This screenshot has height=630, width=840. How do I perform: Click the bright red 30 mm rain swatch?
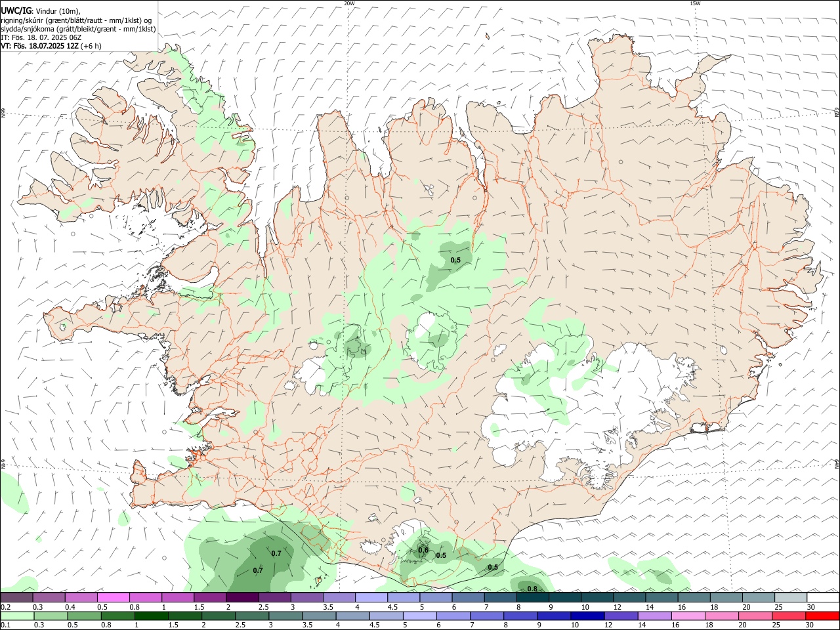[x=822, y=616]
